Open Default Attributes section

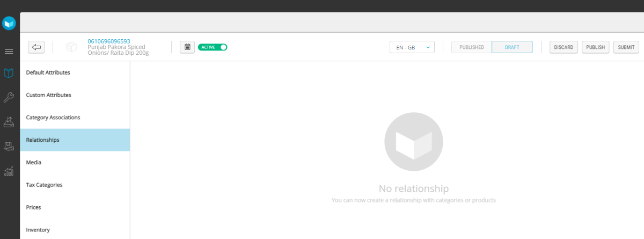[48, 73]
